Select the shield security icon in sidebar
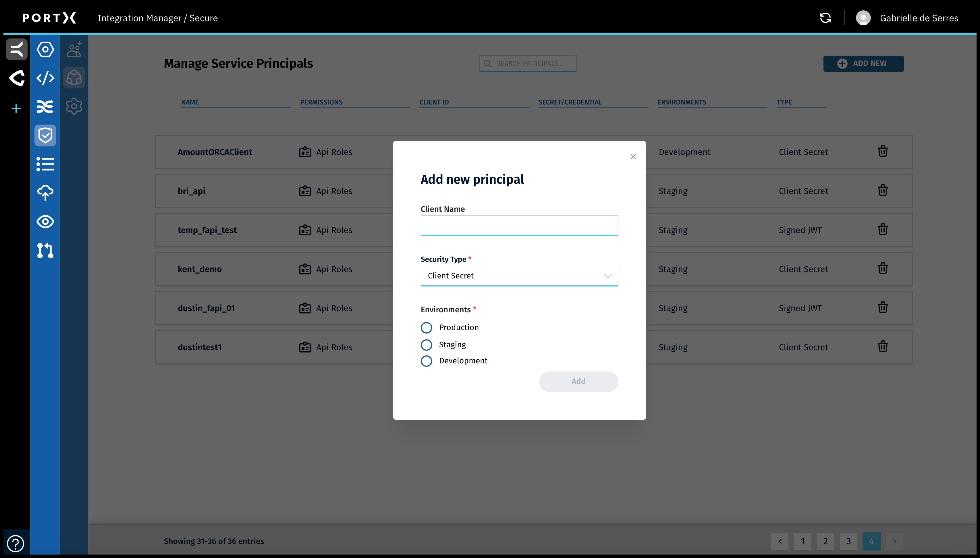980x558 pixels. (45, 135)
